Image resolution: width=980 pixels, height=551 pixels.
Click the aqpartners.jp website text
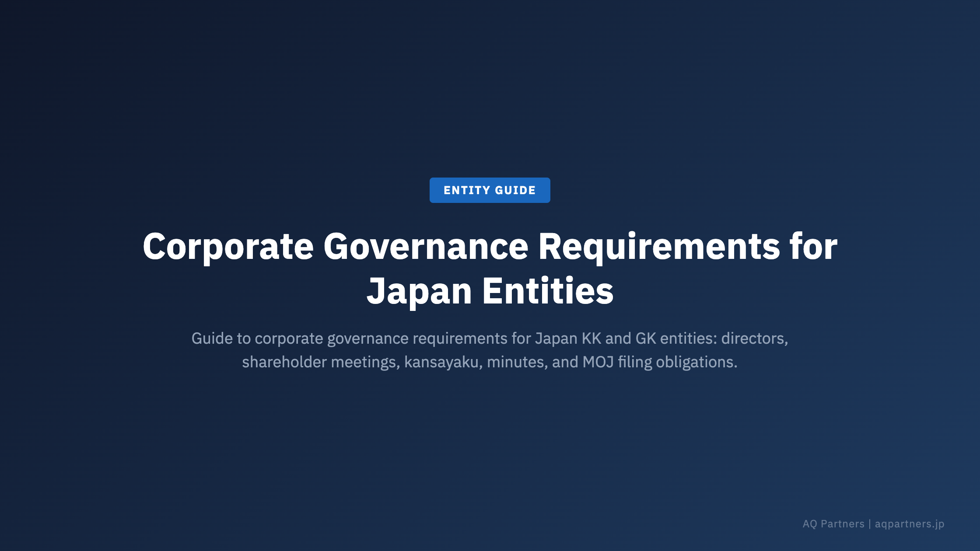(x=909, y=524)
